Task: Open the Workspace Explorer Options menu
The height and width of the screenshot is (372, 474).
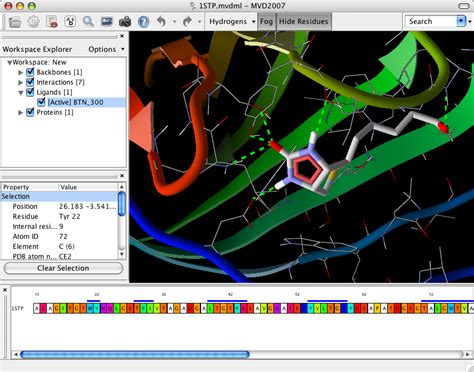Action: click(106, 49)
